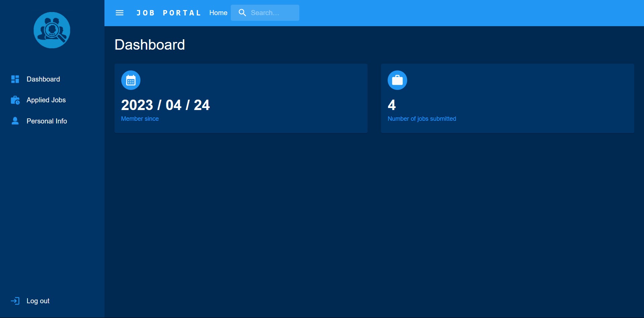The width and height of the screenshot is (644, 318).
Task: Click the Dashboard page heading
Action: [x=150, y=44]
